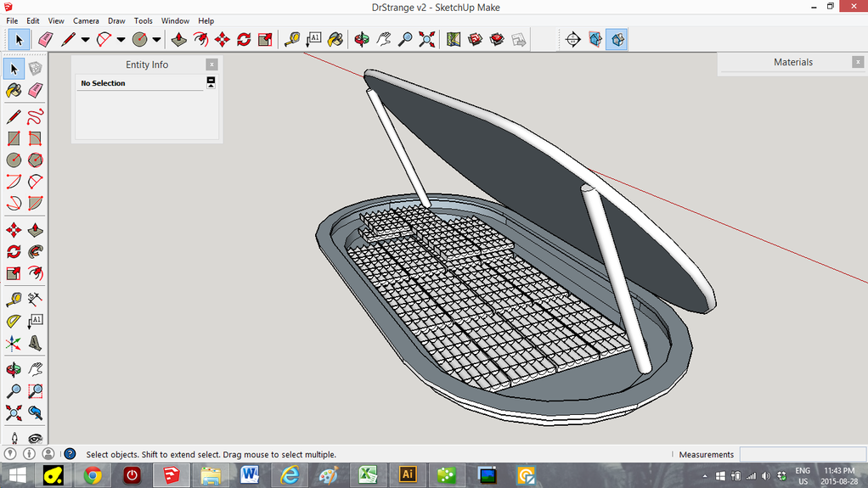Click the credits status bar icon
This screenshot has width=868, height=488.
click(x=30, y=454)
